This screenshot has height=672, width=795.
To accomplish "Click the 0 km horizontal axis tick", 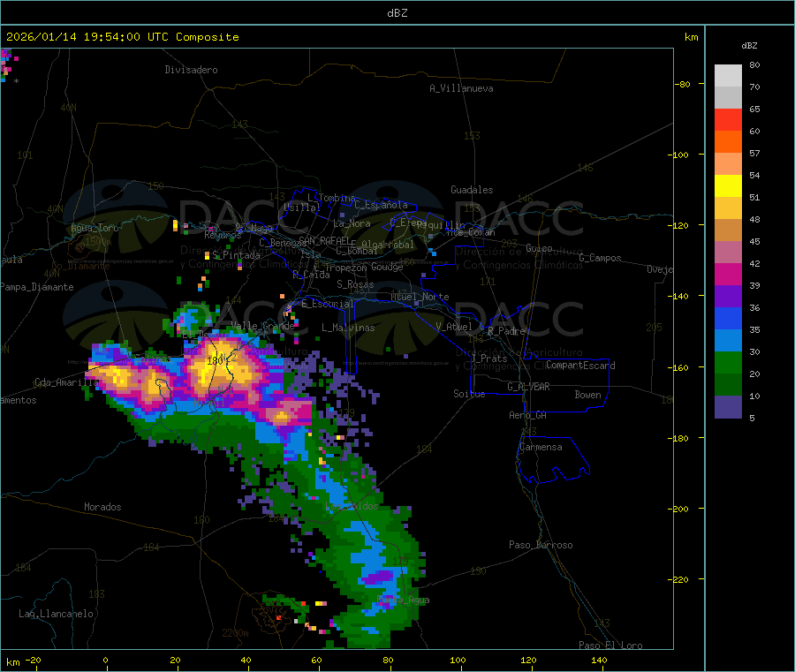I will (x=105, y=660).
